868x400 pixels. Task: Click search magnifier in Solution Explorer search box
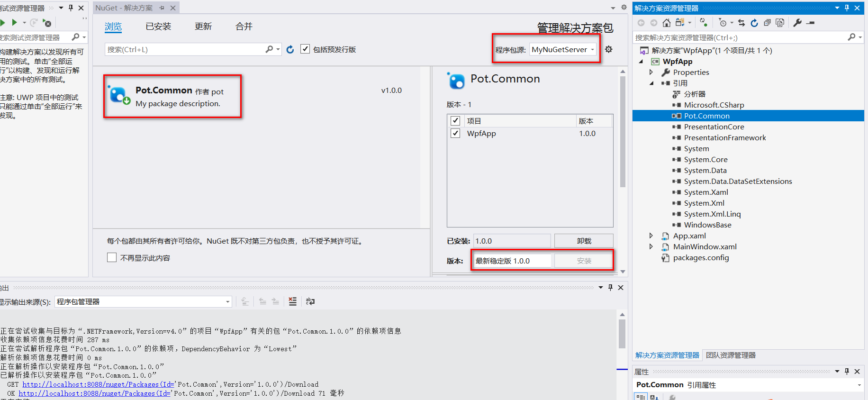coord(851,37)
